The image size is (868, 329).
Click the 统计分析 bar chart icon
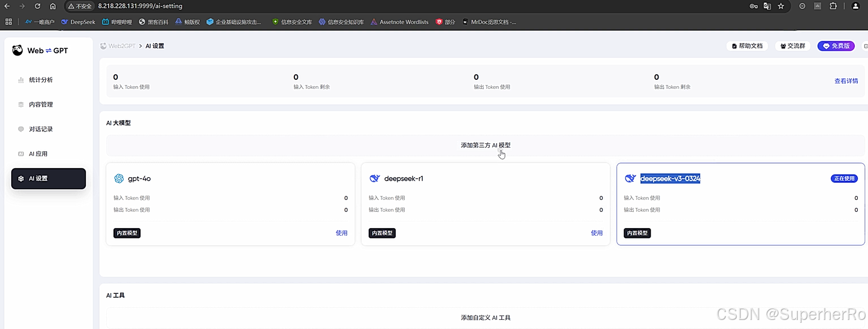tap(21, 80)
